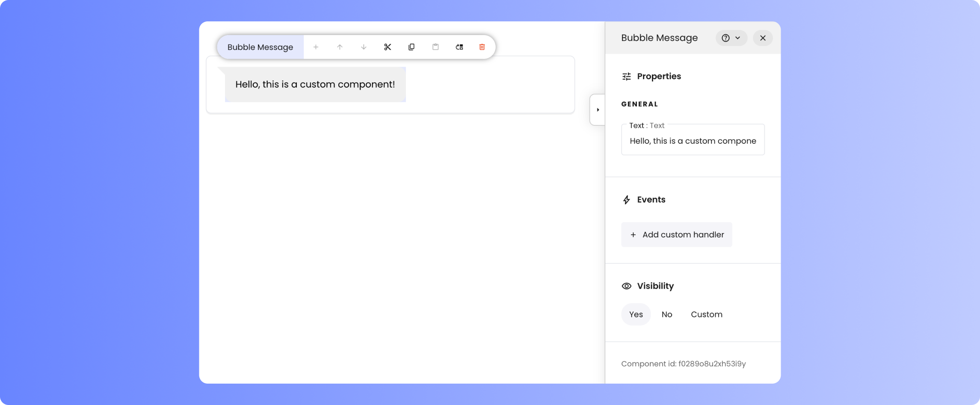Image resolution: width=980 pixels, height=405 pixels.
Task: Cut the component using scissors icon
Action: click(388, 47)
